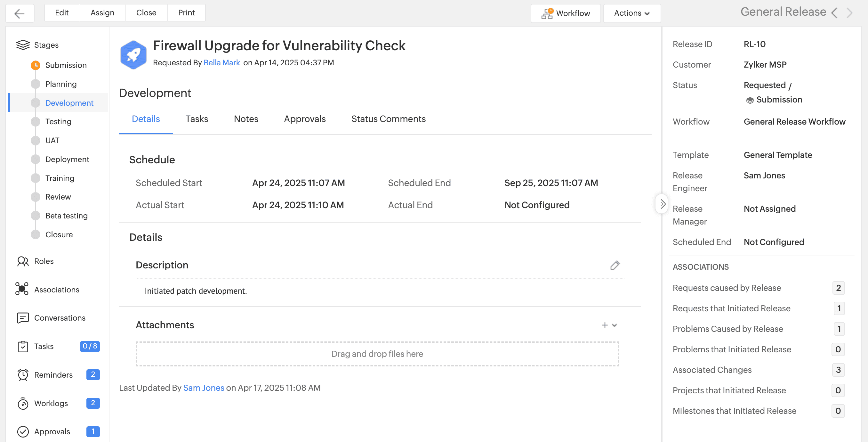This screenshot has height=442, width=868.
Task: Click the rocket release icon
Action: pos(133,55)
